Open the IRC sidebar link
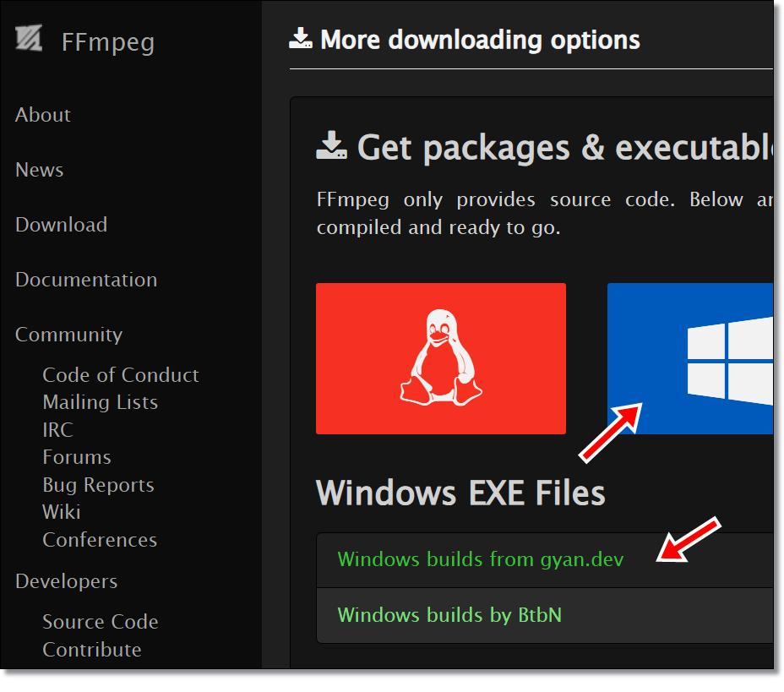784x692 pixels. point(58,430)
